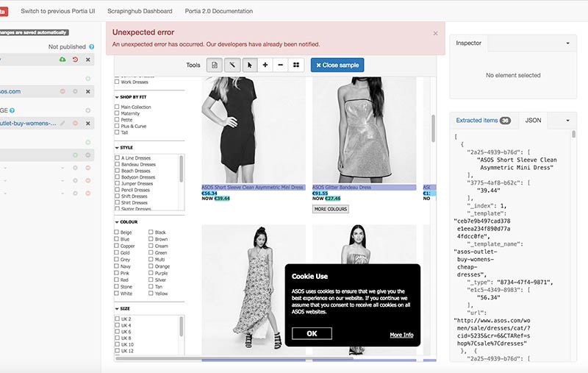588x373 pixels.
Task: Collapse the STYLE filter section
Action: [117, 148]
